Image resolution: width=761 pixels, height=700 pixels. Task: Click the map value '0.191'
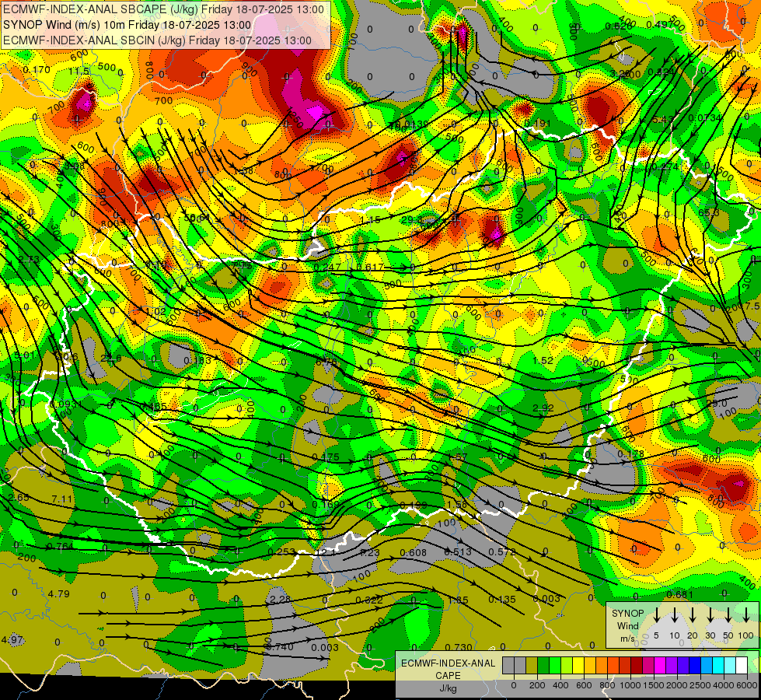tap(538, 124)
